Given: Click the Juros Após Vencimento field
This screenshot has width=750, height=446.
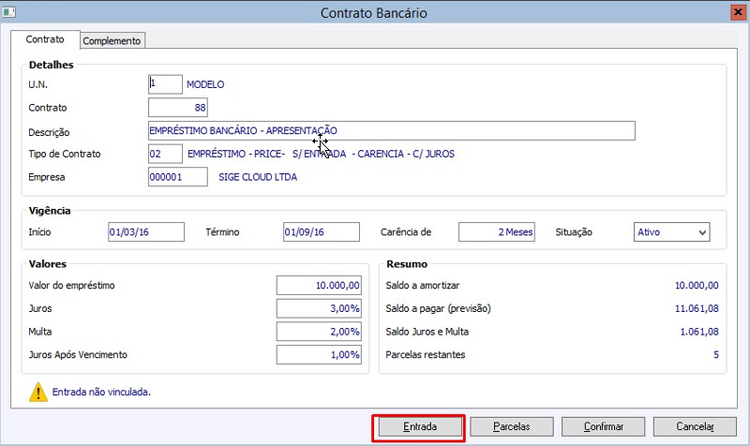Looking at the screenshot, I should (319, 355).
